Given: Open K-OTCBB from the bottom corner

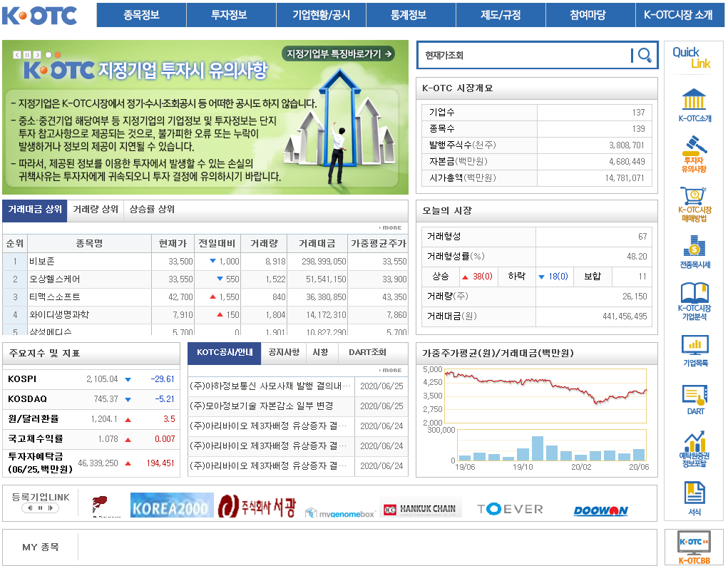Looking at the screenshot, I should click(x=694, y=543).
